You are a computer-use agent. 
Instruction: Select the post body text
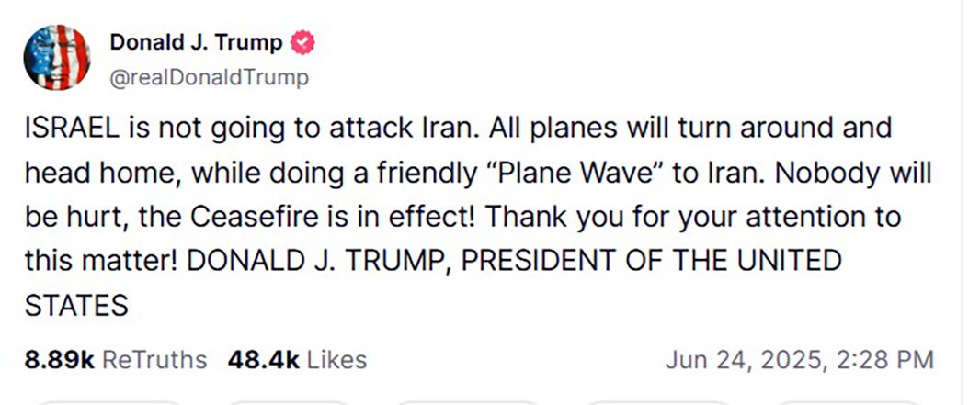click(x=479, y=217)
